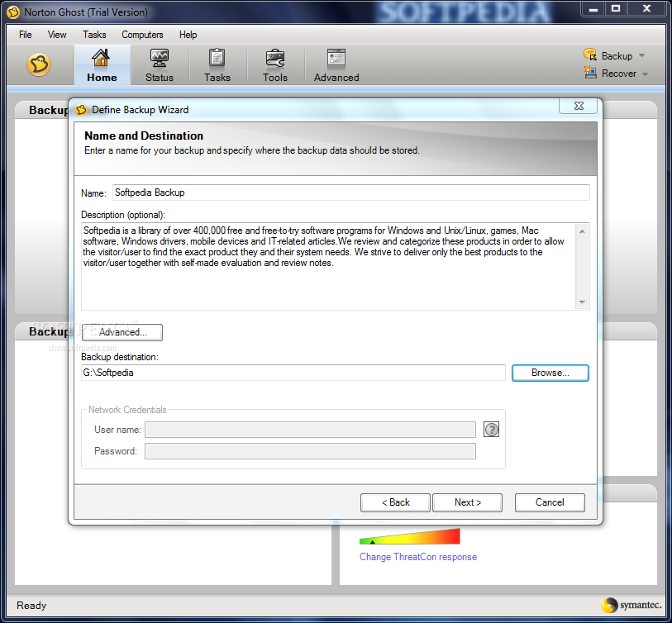Click the Ready status bar text
Screen dimensions: 672x623
point(31,606)
